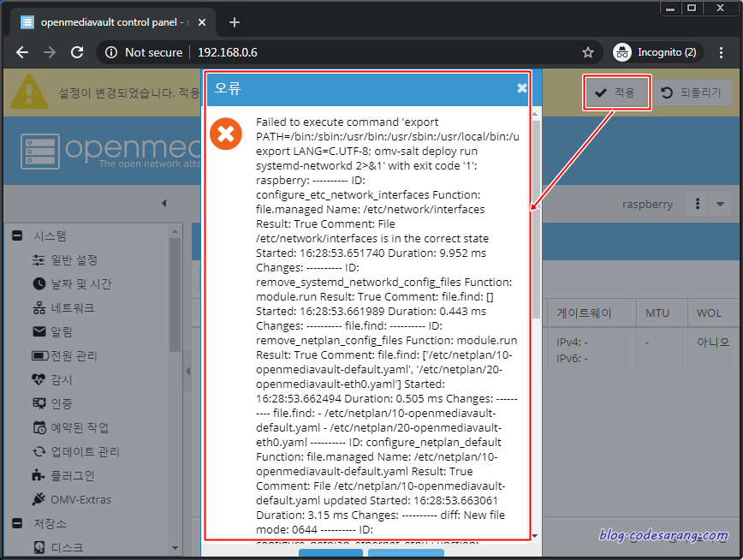Viewport: 743px width, 560px height.
Task: View site info Not secure icon
Action: coord(111,52)
